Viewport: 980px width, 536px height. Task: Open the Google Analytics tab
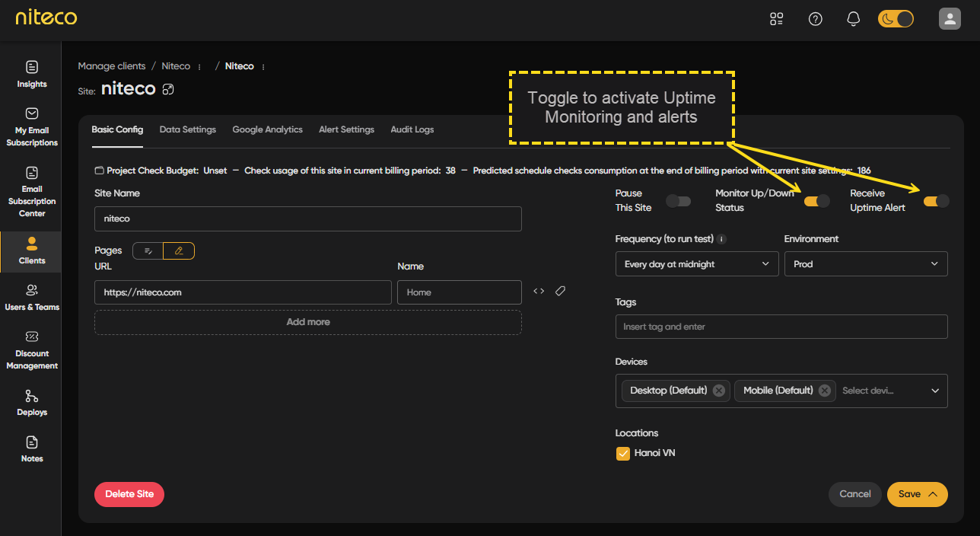pos(267,129)
